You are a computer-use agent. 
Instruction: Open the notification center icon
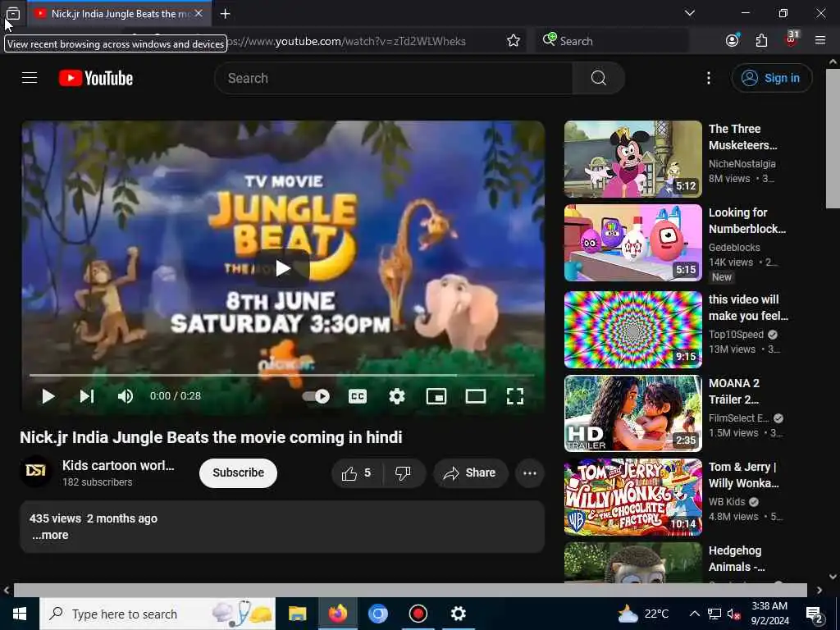[x=815, y=615]
